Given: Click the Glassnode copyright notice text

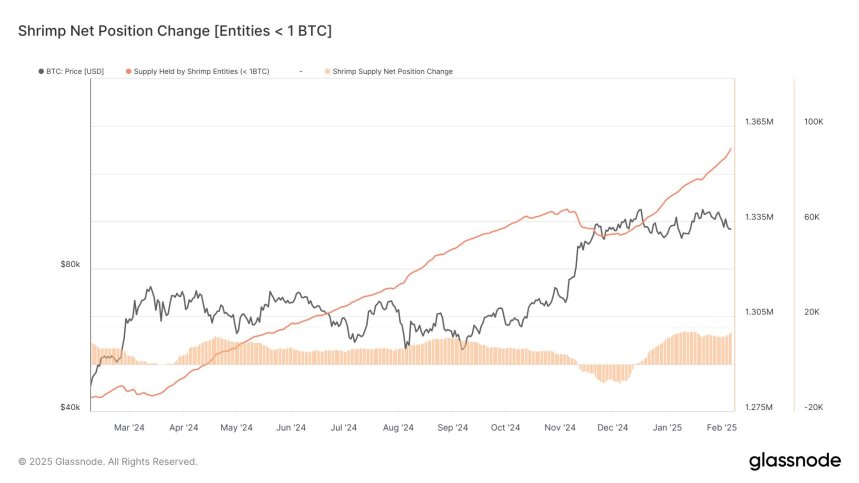Looking at the screenshot, I should (x=108, y=462).
